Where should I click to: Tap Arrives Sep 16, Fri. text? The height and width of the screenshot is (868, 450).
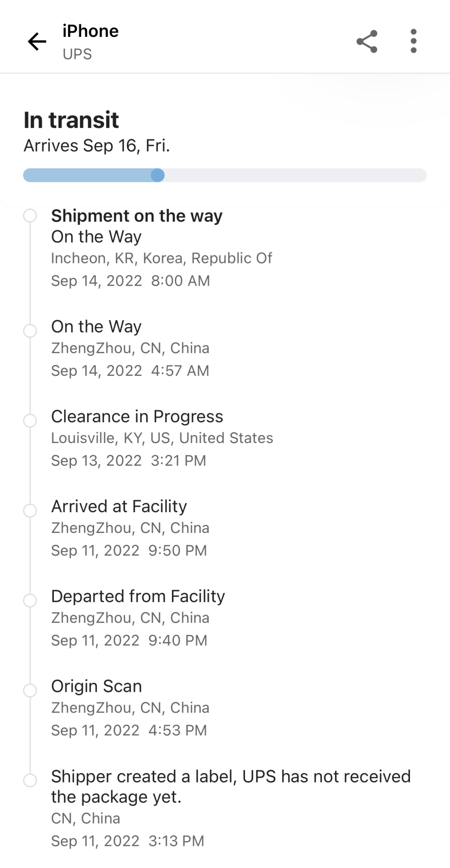(97, 146)
